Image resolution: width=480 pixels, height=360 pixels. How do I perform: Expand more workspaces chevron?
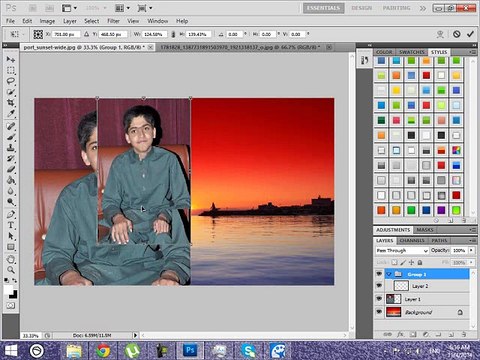[x=423, y=8]
